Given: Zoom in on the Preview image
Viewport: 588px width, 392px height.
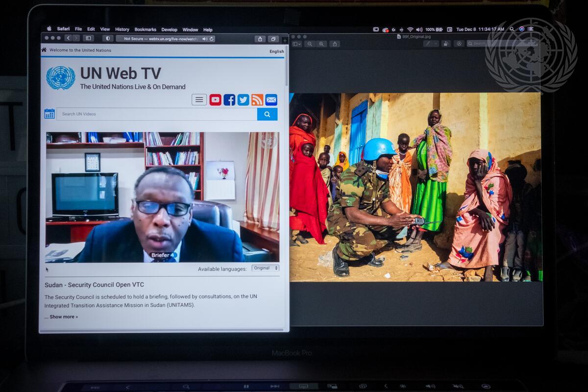Looking at the screenshot, I should pyautogui.click(x=321, y=44).
